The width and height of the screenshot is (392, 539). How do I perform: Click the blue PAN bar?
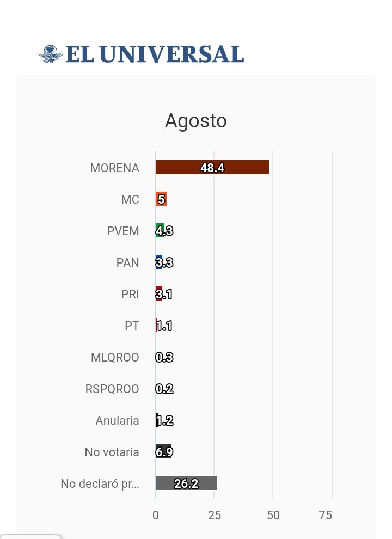point(159,262)
